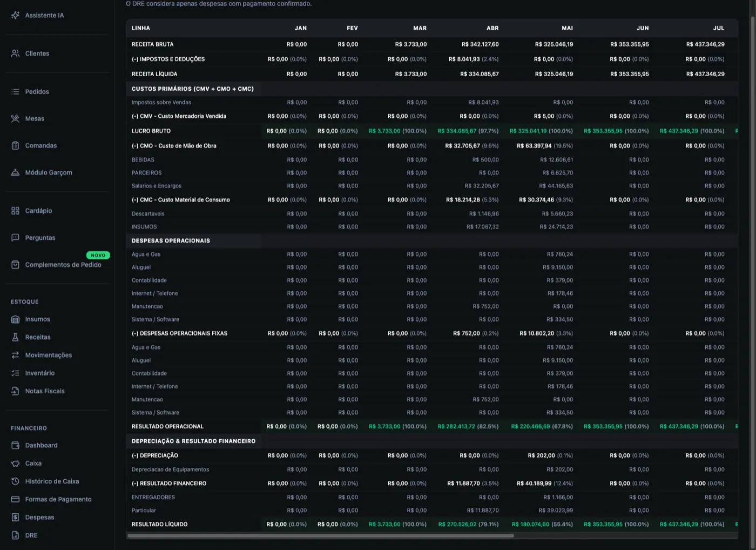Click the horizontal table scrollbar
The width and height of the screenshot is (756, 550).
tap(320, 536)
